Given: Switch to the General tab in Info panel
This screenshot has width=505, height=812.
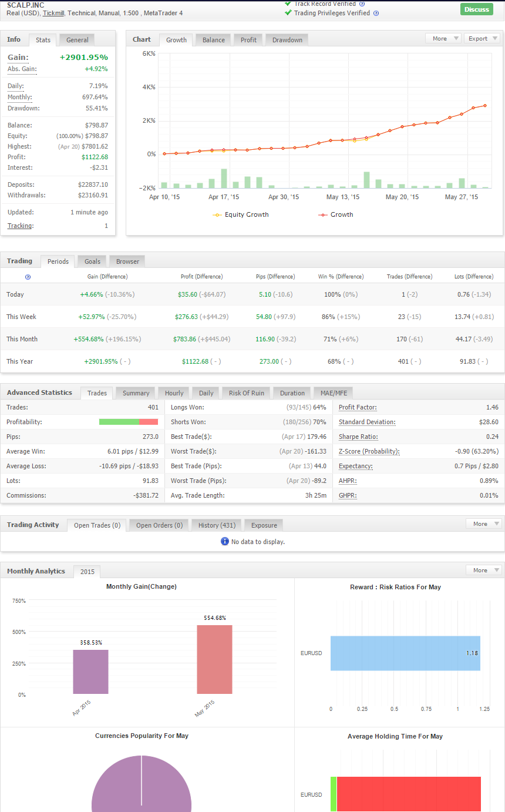Looking at the screenshot, I should (x=77, y=40).
